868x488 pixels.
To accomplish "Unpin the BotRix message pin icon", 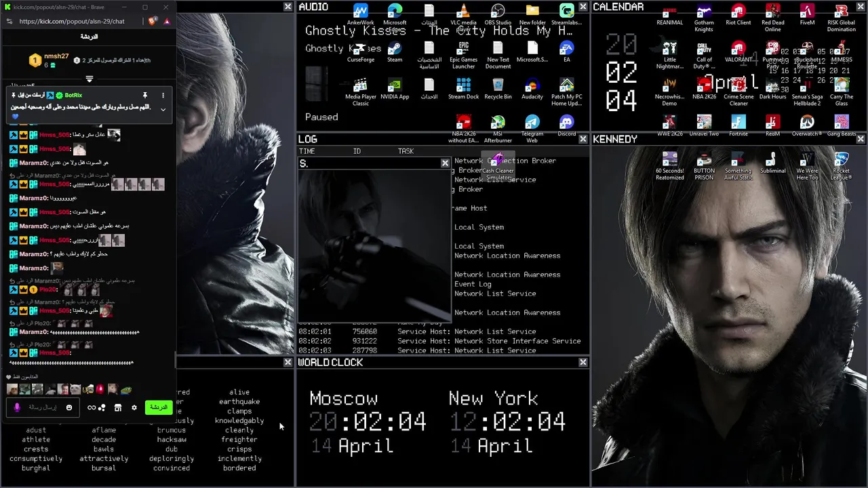I will 144,96.
